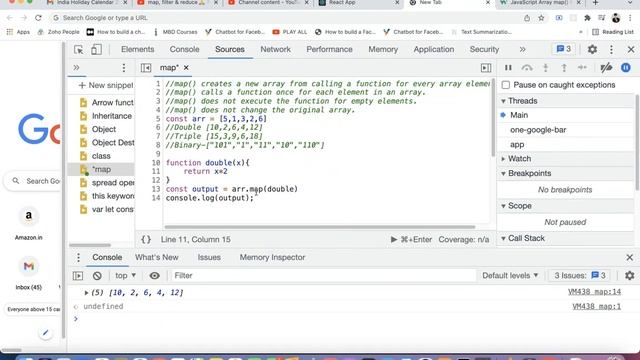Image resolution: width=640 pixels, height=360 pixels.
Task: Click the step out of function icon
Action: coord(564,68)
